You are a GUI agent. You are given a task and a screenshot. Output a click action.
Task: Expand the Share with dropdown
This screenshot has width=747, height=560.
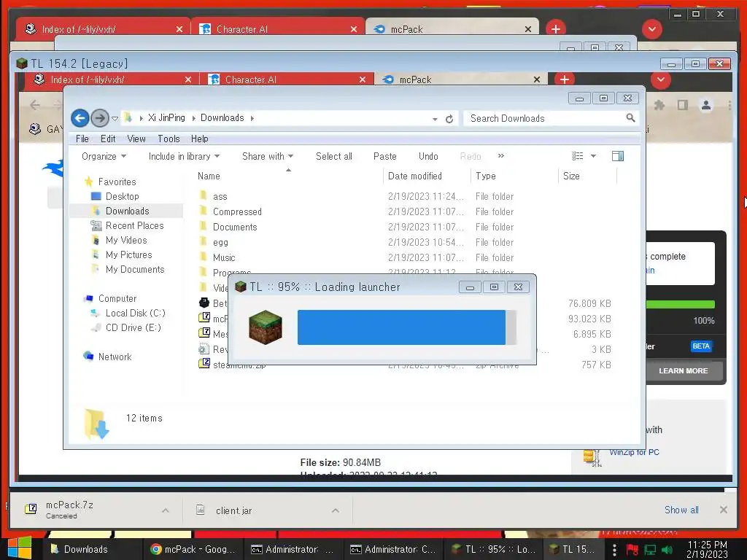click(x=267, y=156)
